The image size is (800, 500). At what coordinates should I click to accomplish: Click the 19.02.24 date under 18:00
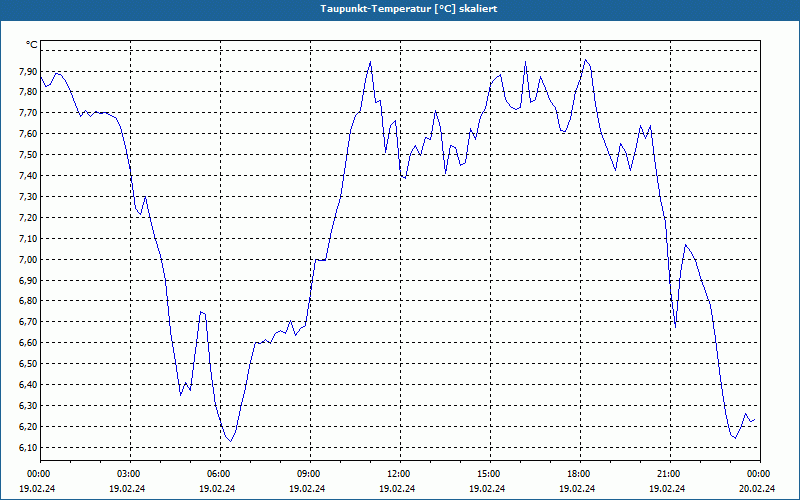(x=577, y=488)
